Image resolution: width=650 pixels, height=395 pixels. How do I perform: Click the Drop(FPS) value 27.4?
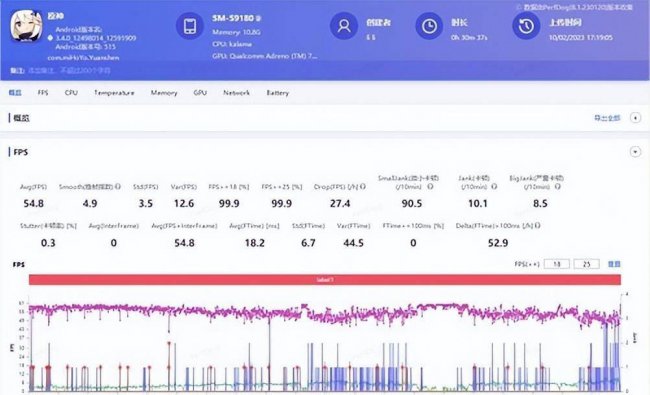pos(340,204)
